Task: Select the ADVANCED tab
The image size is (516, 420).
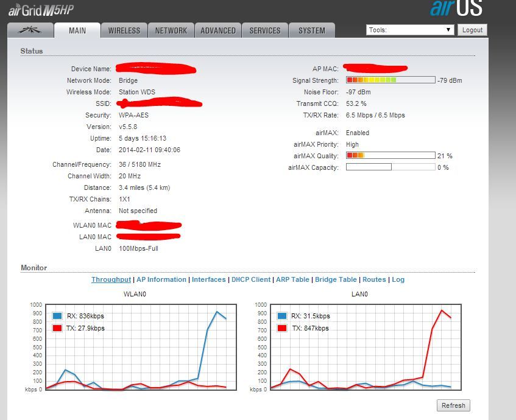Action: point(218,30)
